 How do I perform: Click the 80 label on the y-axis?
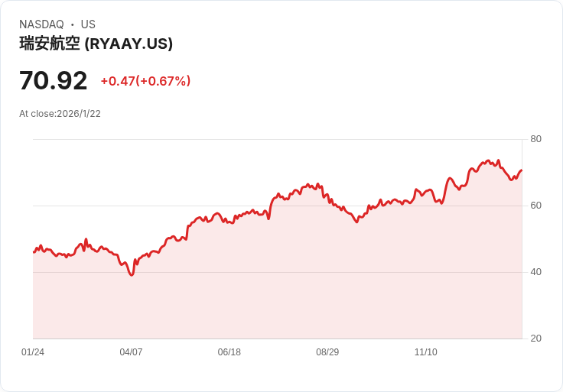click(536, 139)
